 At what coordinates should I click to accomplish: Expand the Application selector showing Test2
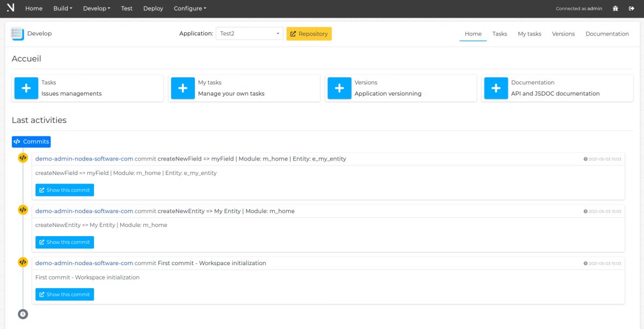[249, 33]
